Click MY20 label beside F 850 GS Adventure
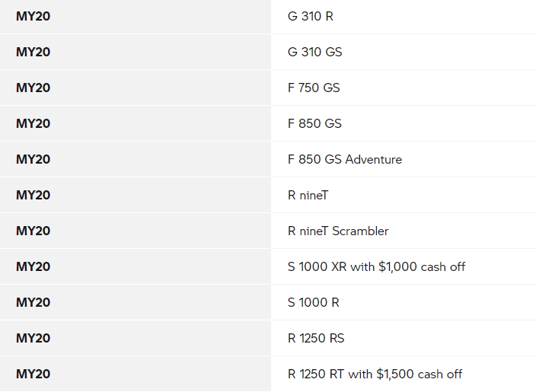The image size is (536, 392). coord(33,159)
